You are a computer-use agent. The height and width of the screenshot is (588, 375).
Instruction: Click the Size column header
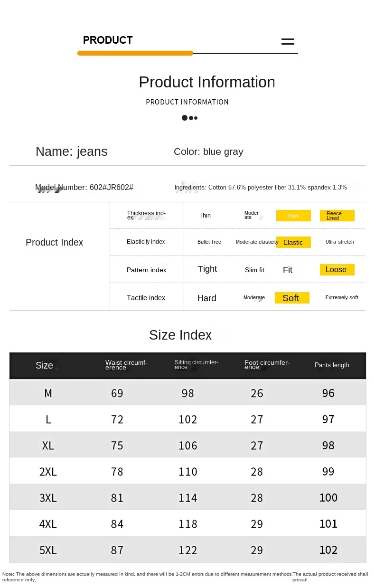click(44, 365)
